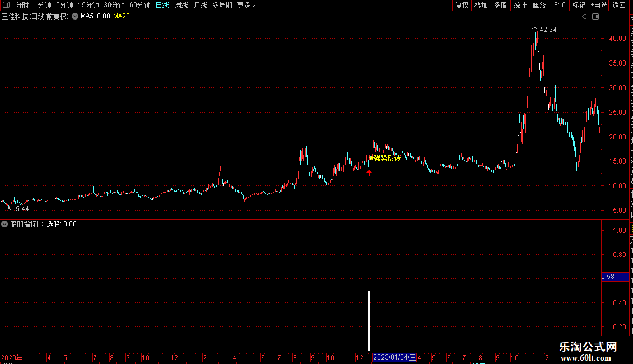Click the 返回 back button
Viewport: 633px width, 364px height.
click(x=619, y=5)
